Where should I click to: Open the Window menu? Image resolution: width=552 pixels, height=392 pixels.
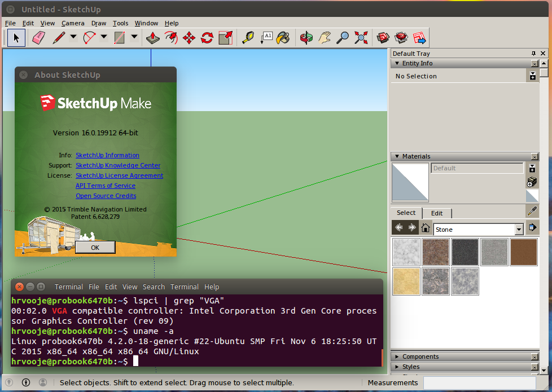coord(146,23)
